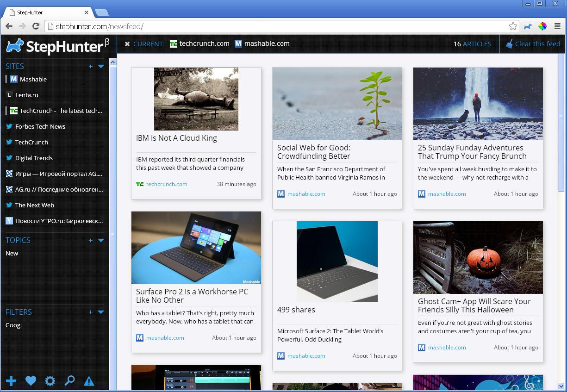Click the broom icon beside Clear this feed
This screenshot has height=392, width=567.
pyautogui.click(x=509, y=44)
